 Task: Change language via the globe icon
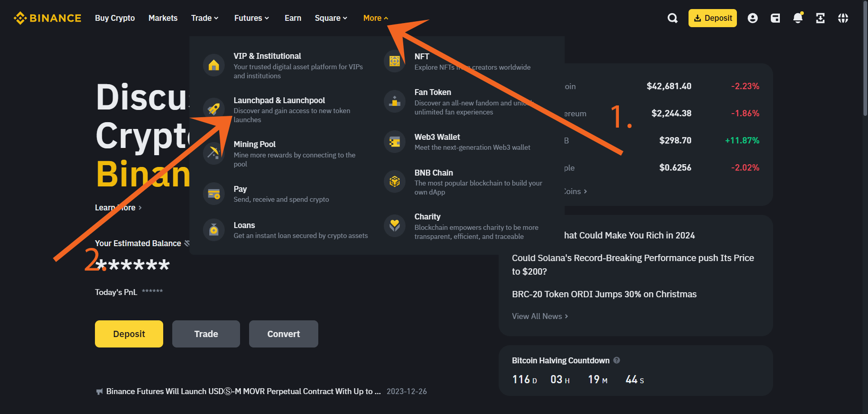tap(843, 18)
